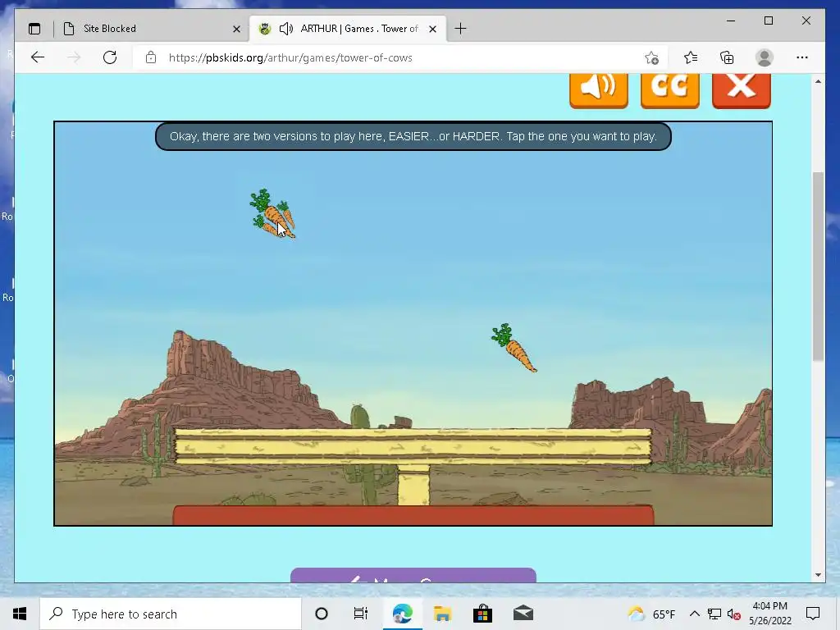
Task: Open a new browser tab
Action: [x=460, y=29]
